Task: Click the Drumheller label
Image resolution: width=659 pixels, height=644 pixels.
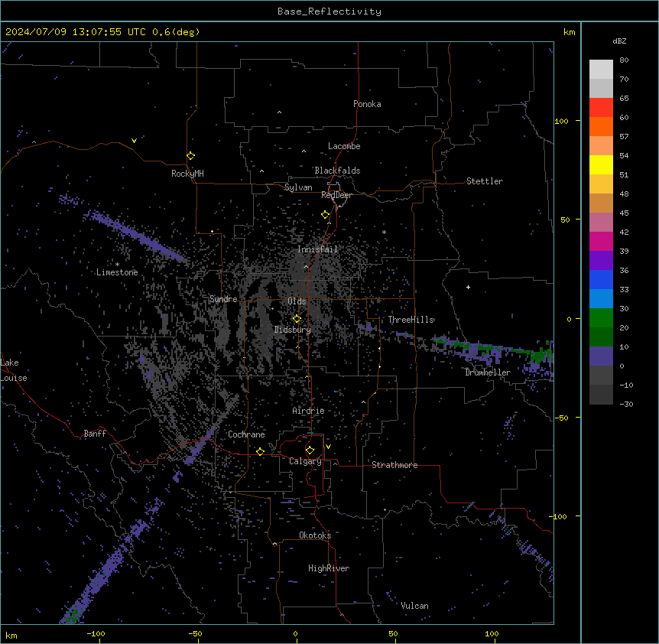Action: coord(488,372)
